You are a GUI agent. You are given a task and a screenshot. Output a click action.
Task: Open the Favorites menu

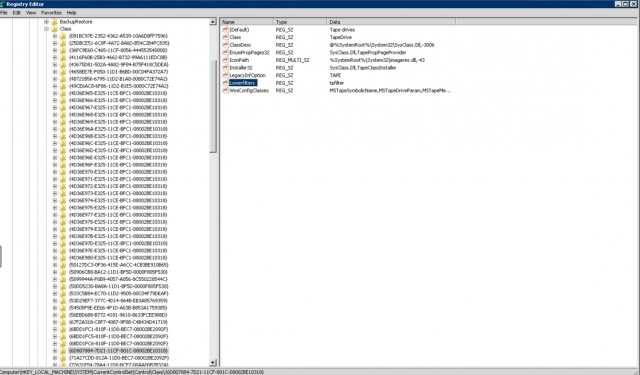[51, 13]
